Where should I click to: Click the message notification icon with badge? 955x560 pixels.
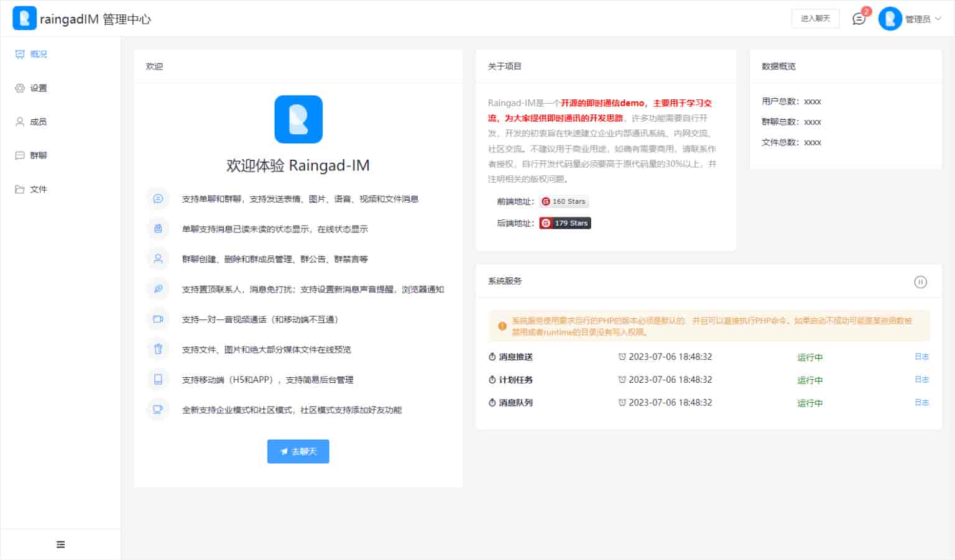(x=859, y=19)
